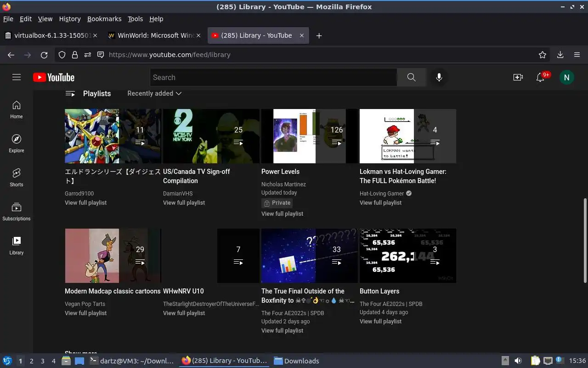
Task: Click the clipboard icon in system tray
Action: [x=535, y=361]
